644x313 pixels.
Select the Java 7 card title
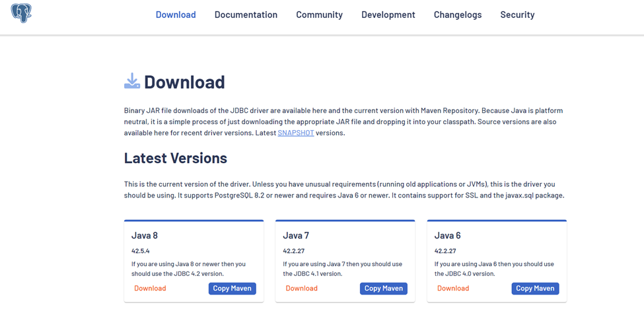[x=296, y=236]
